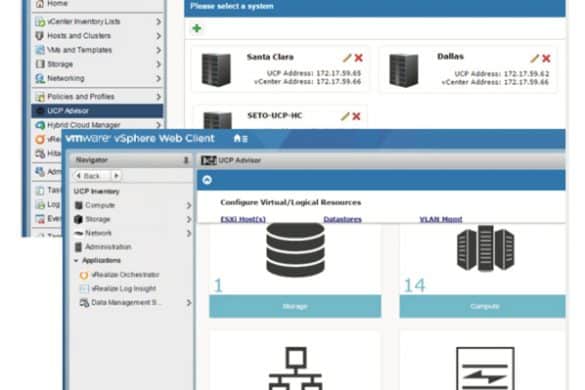The width and height of the screenshot is (585, 390).
Task: Expand the Data Management chevron
Action: pyautogui.click(x=189, y=303)
